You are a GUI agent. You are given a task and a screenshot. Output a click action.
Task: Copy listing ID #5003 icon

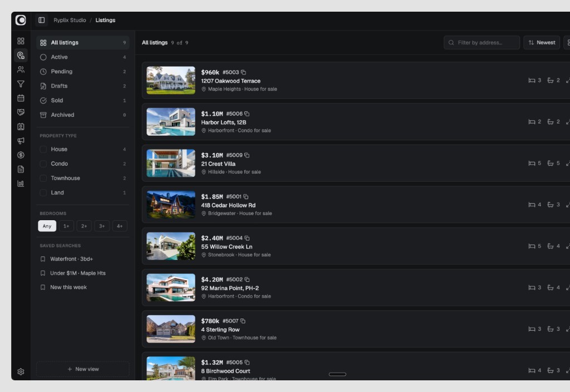coord(243,72)
